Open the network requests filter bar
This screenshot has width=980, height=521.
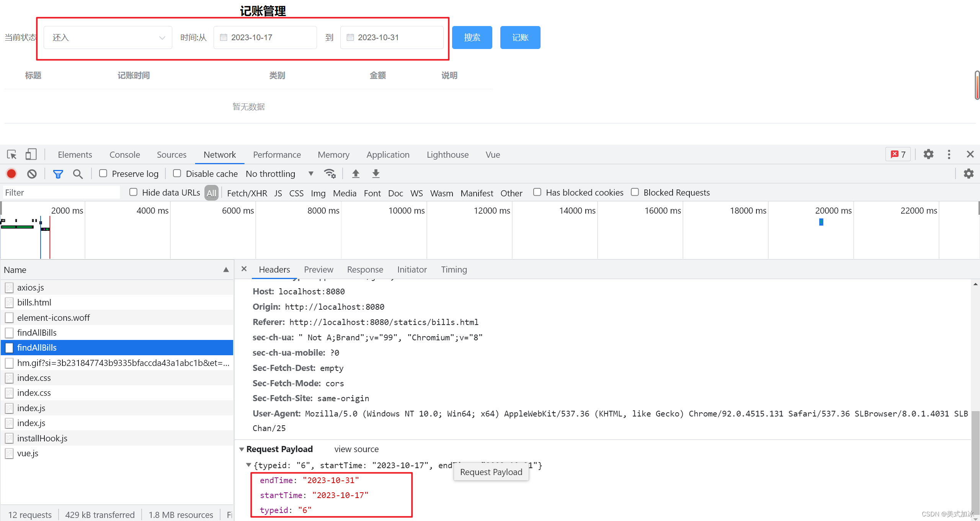click(x=58, y=173)
